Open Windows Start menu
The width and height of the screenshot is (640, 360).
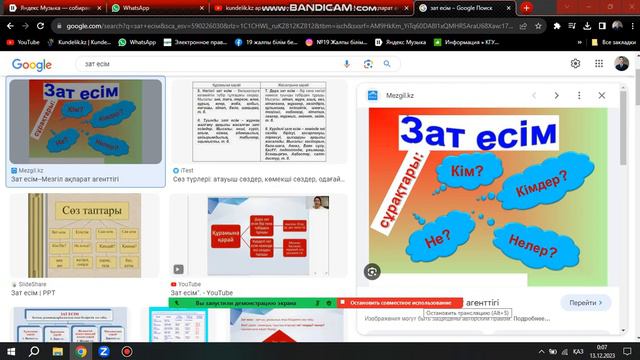(x=11, y=351)
